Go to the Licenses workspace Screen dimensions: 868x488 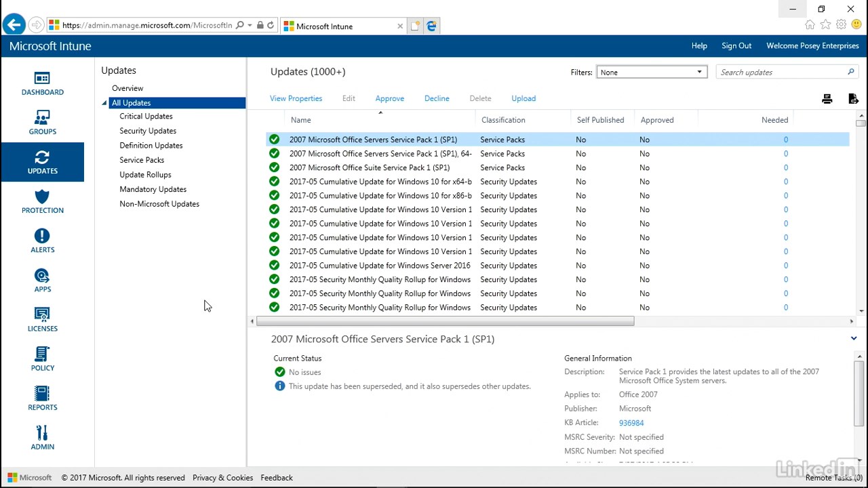[x=42, y=319]
